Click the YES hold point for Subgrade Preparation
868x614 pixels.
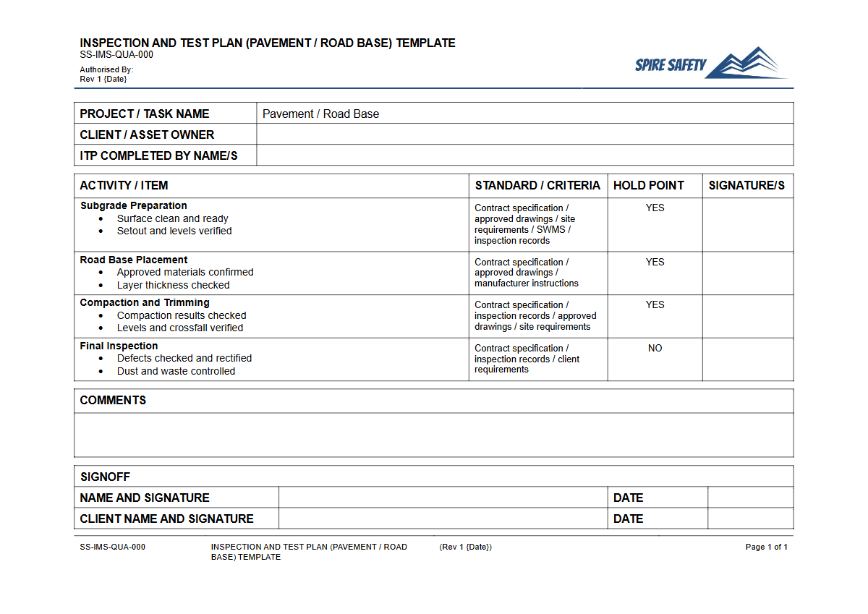click(655, 208)
